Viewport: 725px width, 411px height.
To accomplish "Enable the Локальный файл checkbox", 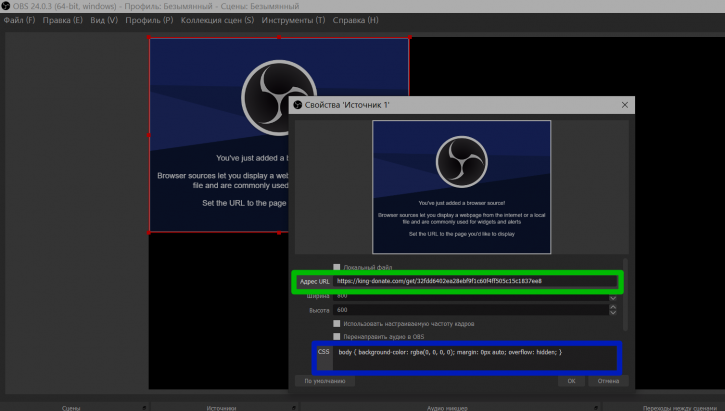I will tap(337, 267).
